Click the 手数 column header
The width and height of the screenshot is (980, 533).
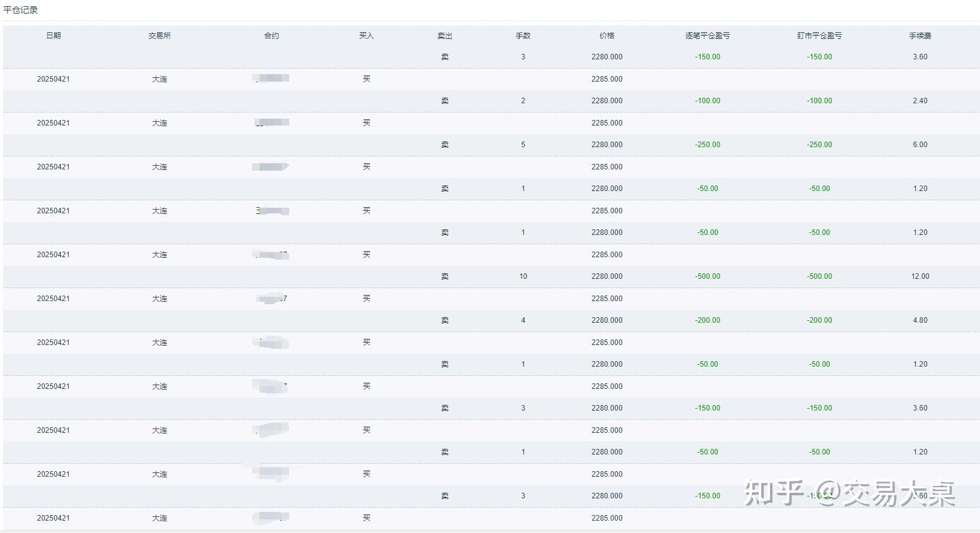coord(523,36)
